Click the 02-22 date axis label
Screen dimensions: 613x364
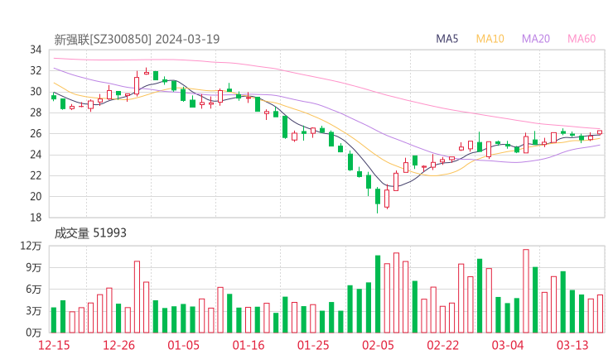pos(442,345)
